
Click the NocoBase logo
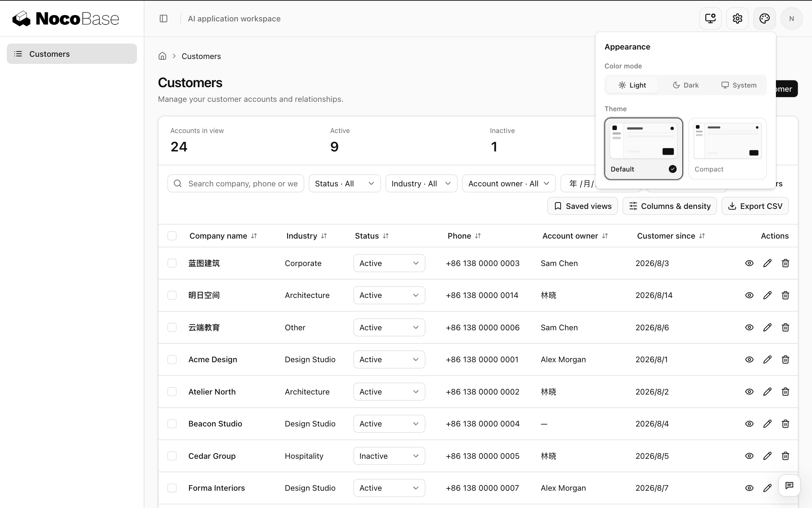pyautogui.click(x=66, y=18)
